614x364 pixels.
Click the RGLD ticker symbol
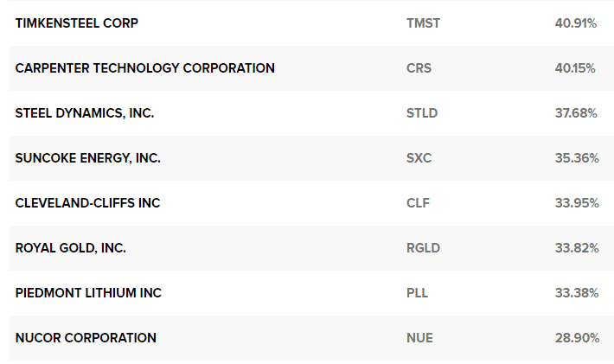pyautogui.click(x=423, y=248)
